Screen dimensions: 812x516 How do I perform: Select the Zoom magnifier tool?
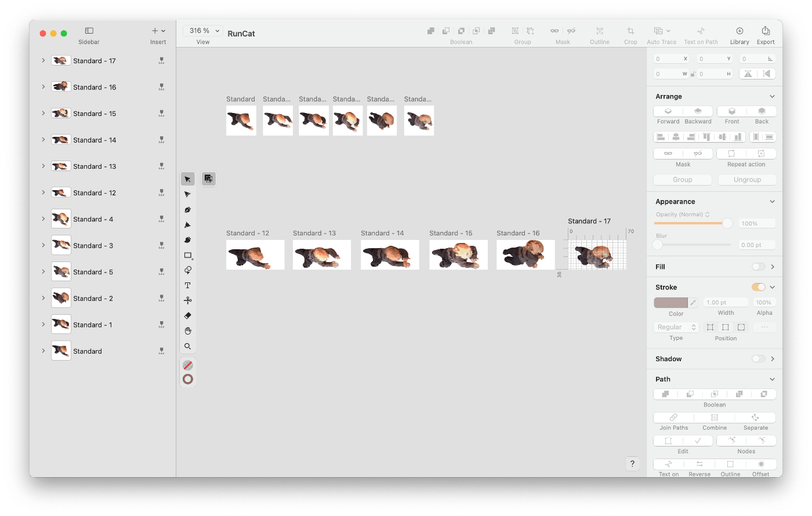[187, 346]
